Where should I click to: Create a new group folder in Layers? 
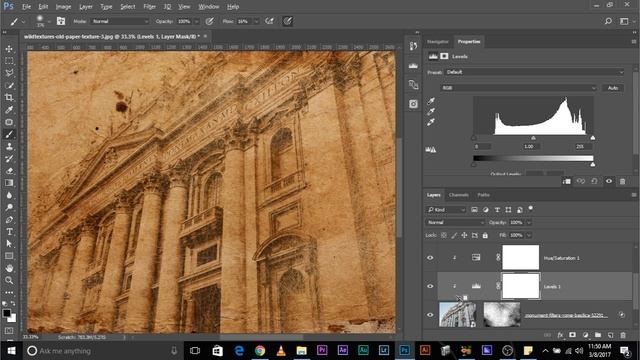(598, 335)
